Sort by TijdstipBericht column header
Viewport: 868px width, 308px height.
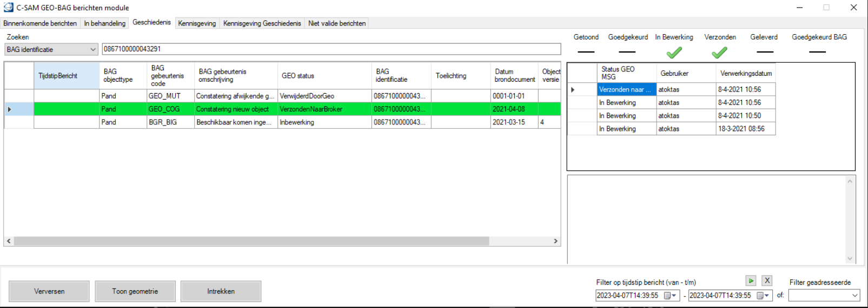pyautogui.click(x=67, y=76)
